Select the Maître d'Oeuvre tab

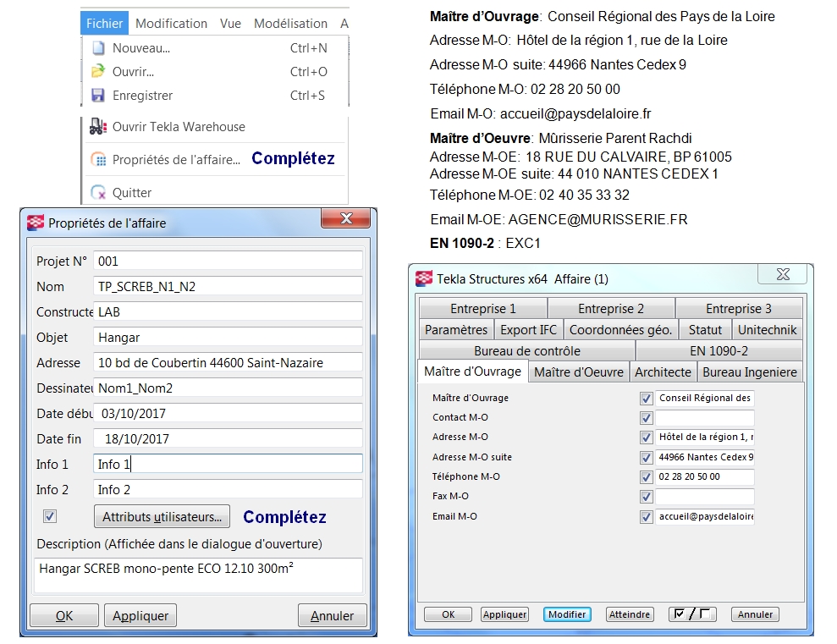[x=579, y=372]
